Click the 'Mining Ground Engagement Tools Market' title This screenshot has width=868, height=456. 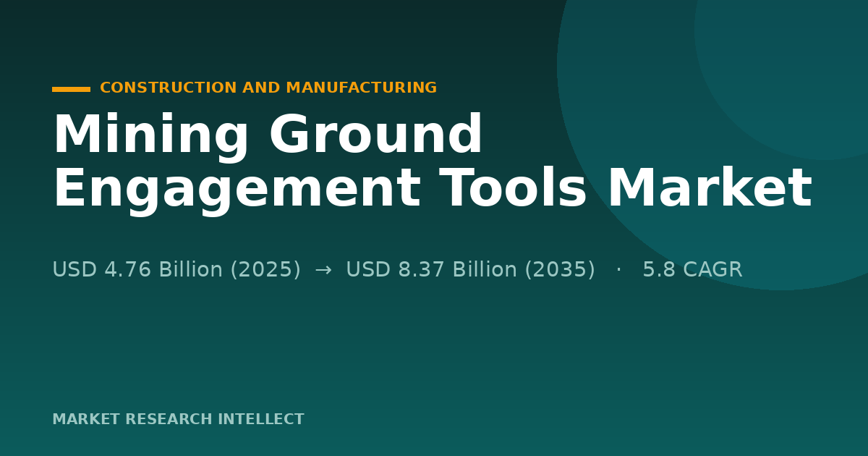[432, 163]
